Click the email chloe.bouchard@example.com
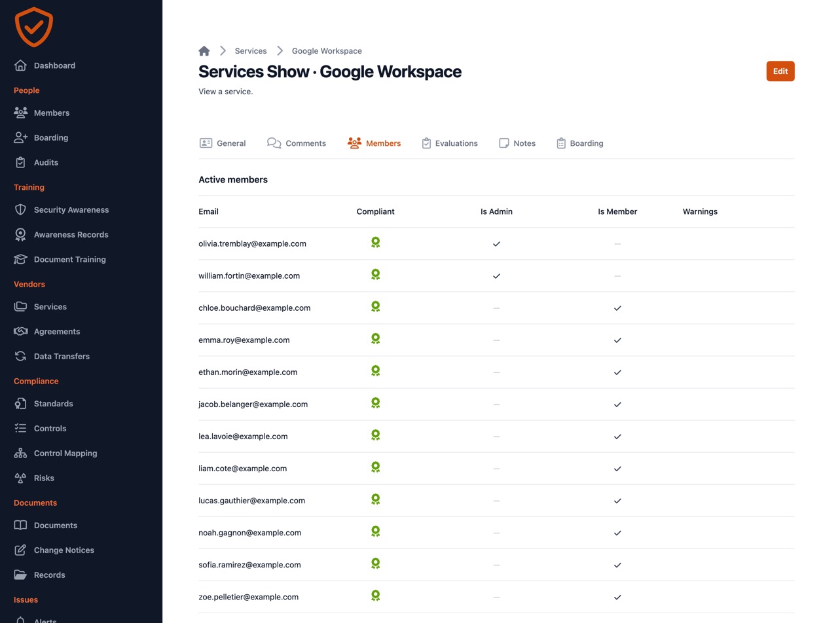The image size is (840, 623). tap(255, 308)
